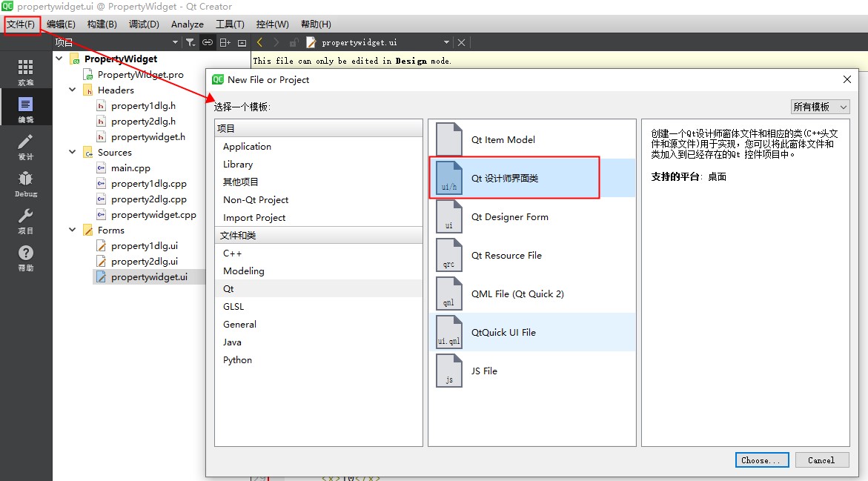Open the Tools menu
This screenshot has height=481, width=868.
coord(230,24)
